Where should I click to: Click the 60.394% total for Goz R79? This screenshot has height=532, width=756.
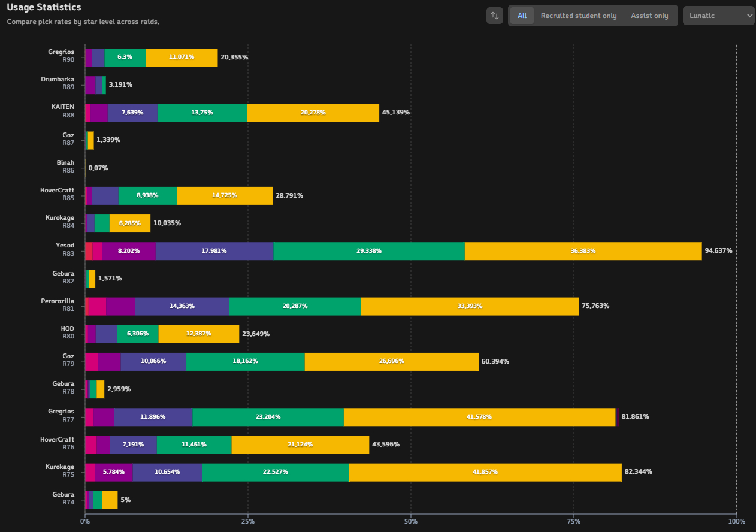coord(495,362)
